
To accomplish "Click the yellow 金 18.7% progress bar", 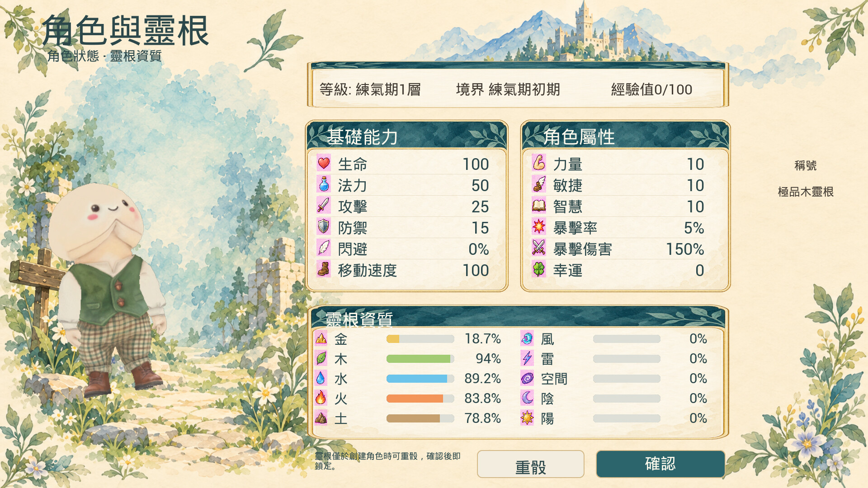I will pyautogui.click(x=420, y=339).
